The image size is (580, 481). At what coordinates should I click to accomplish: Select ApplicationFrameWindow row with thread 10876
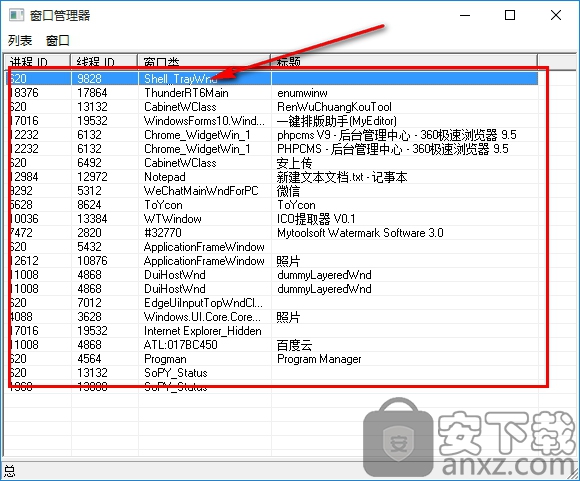point(272,261)
